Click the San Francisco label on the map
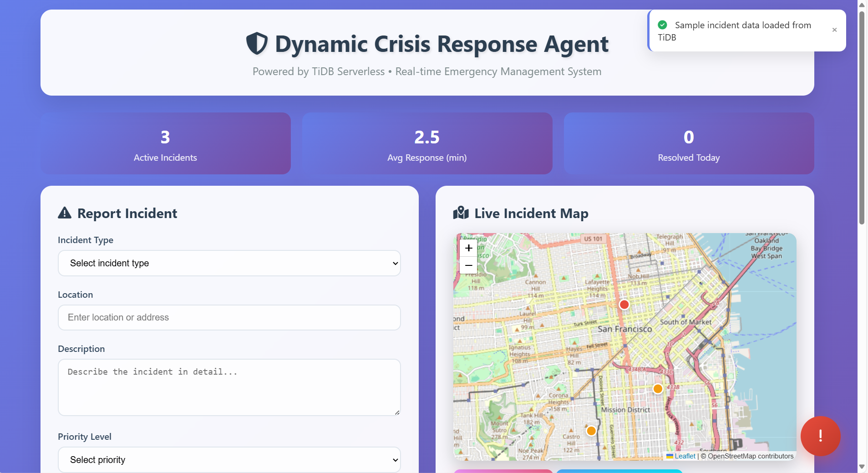868x473 pixels. 624,329
